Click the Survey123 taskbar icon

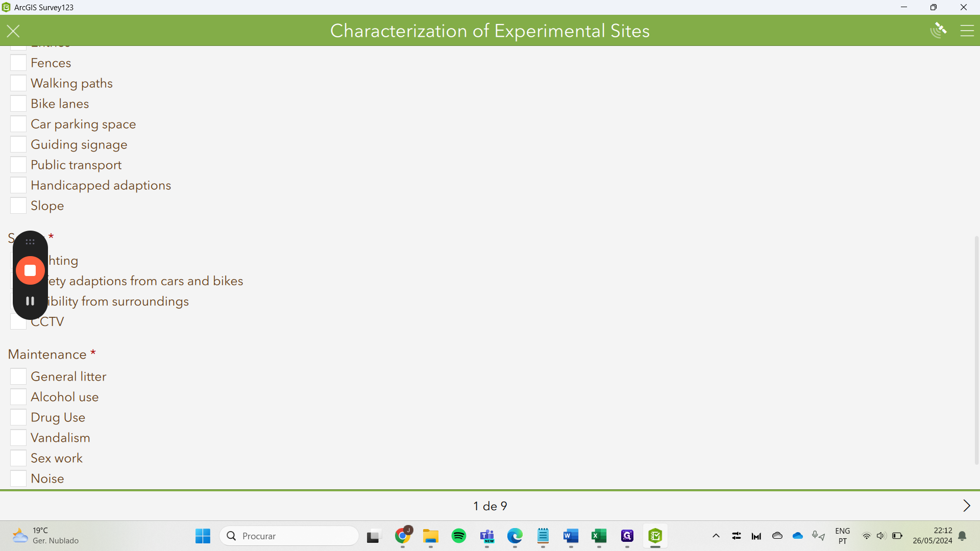655,536
